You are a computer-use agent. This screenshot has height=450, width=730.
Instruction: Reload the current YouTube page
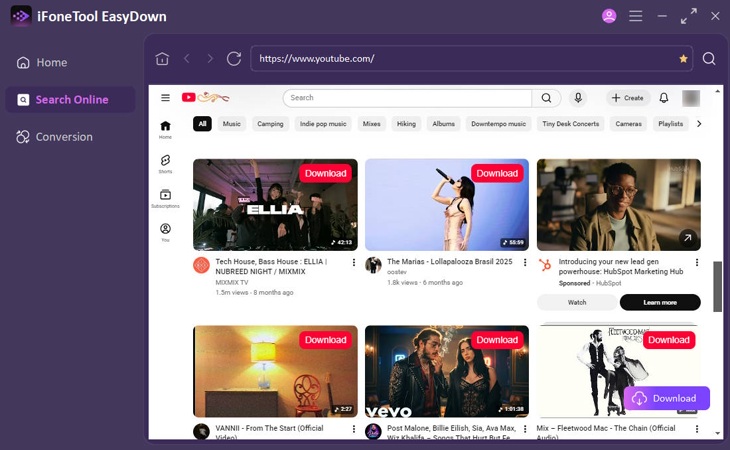click(x=234, y=59)
